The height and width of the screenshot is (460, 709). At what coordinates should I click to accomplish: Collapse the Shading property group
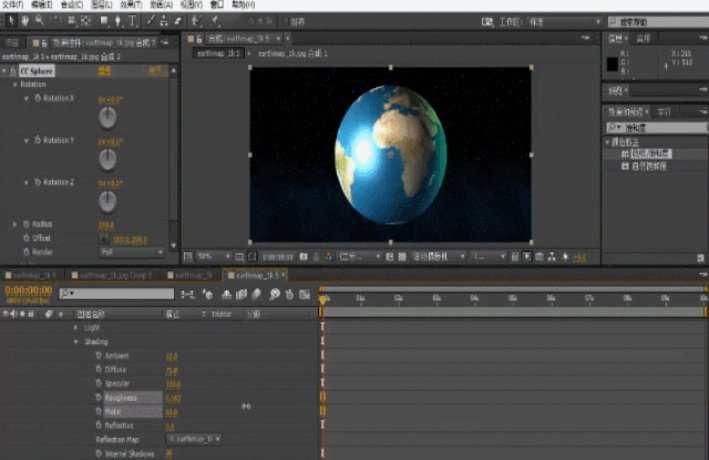(76, 341)
